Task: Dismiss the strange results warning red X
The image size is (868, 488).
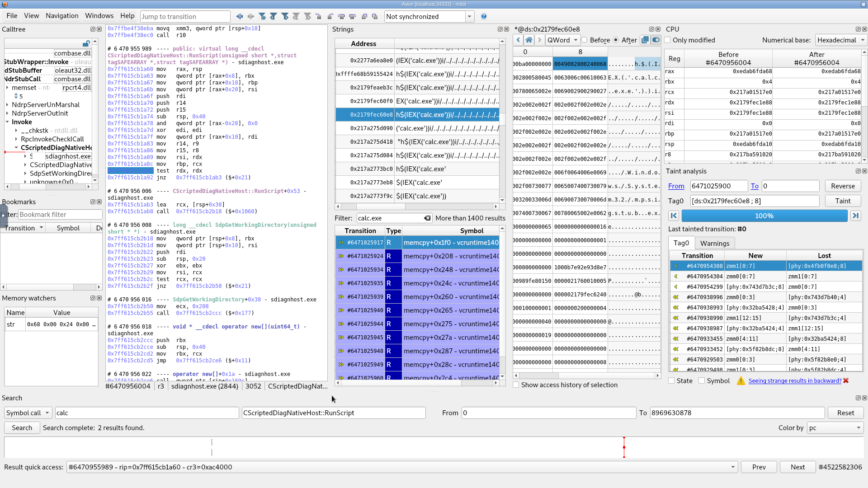Action: pyautogui.click(x=846, y=381)
